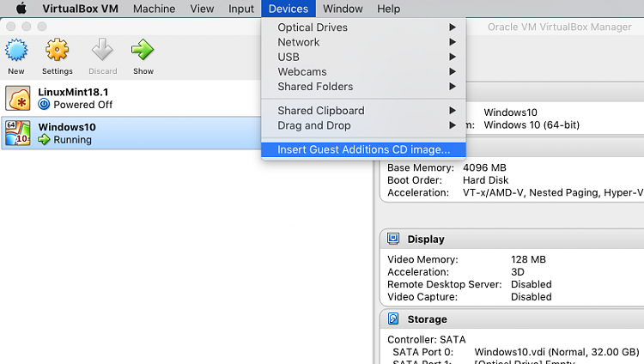
Task: Click the Controller: SATA label
Action: click(426, 340)
